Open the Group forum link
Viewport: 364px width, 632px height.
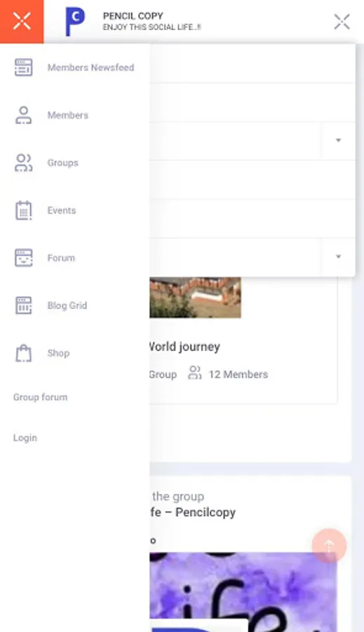[x=40, y=397]
